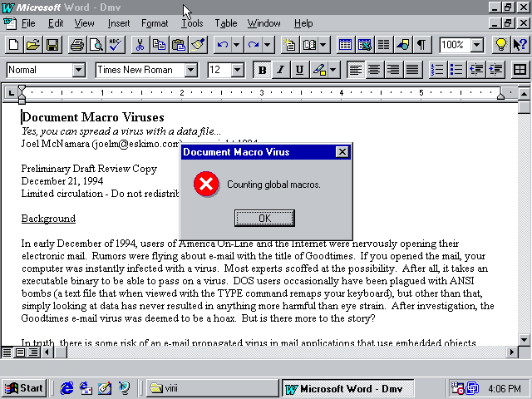Image resolution: width=532 pixels, height=399 pixels.
Task: Expand the Undo history dropdown arrow
Action: (x=237, y=45)
